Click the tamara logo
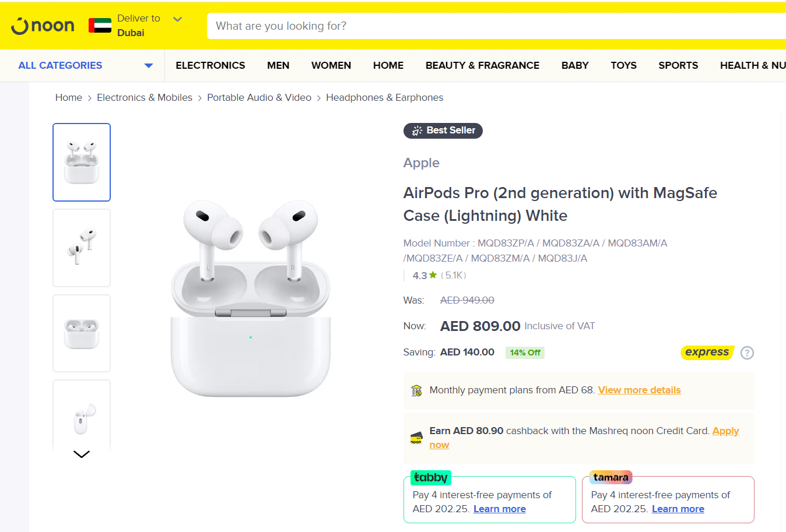This screenshot has width=786, height=532. [610, 478]
